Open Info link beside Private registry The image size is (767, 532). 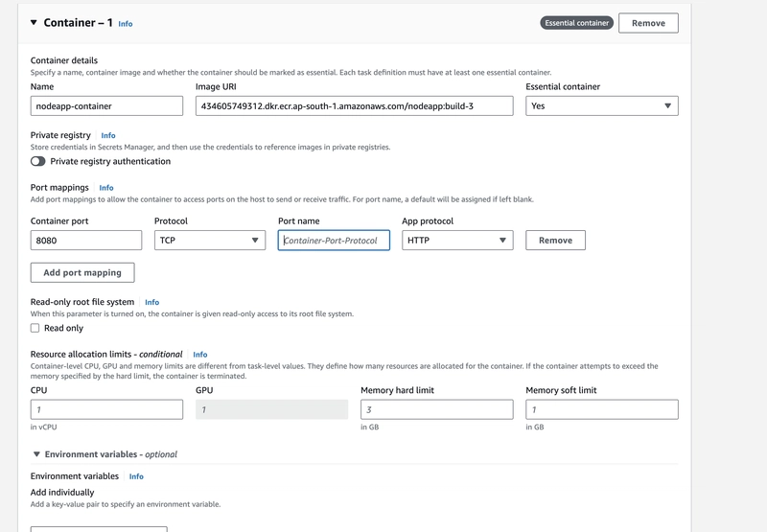click(x=108, y=135)
